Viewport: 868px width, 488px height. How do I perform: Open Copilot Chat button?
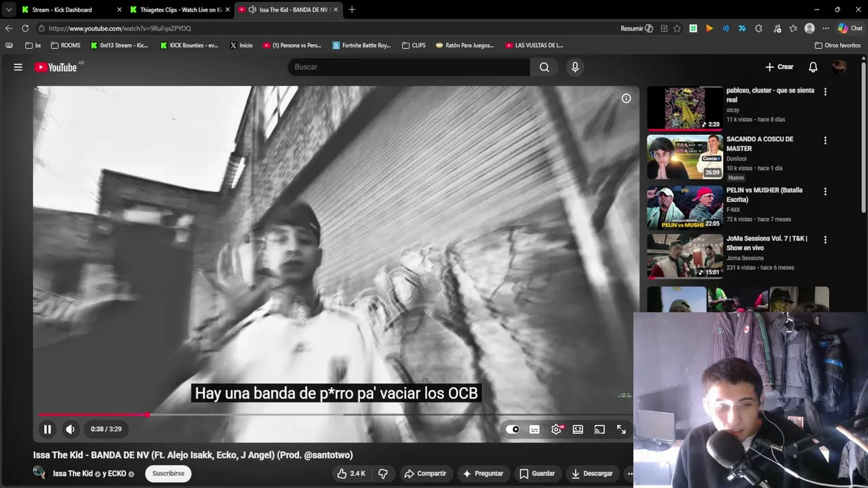850,28
